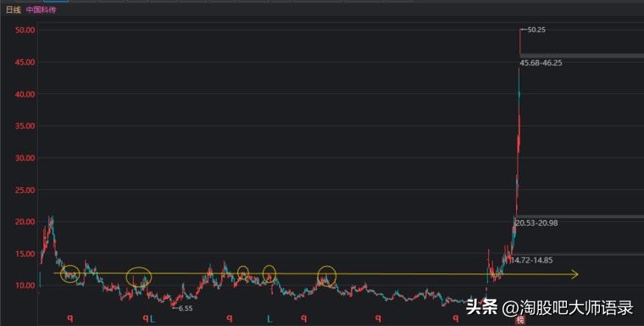The height and width of the screenshot is (326, 644).
Task: Select the 中国科传 stock name
Action: [41, 10]
